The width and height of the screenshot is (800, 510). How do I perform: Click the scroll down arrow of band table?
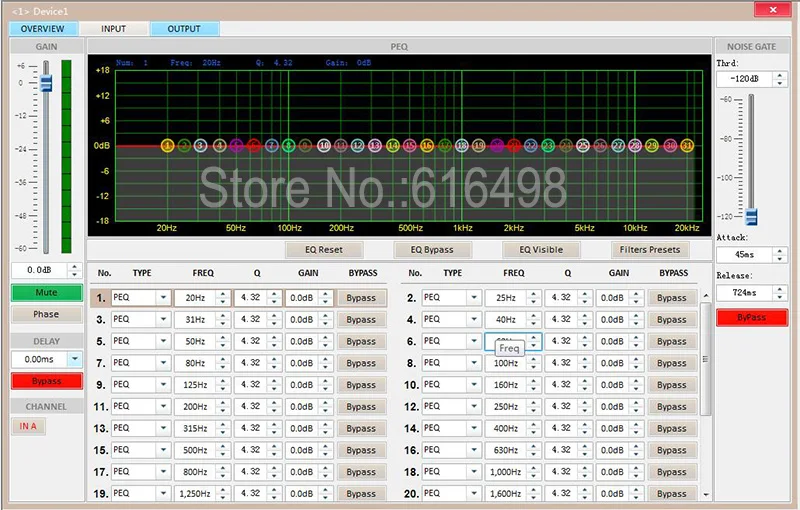[706, 494]
